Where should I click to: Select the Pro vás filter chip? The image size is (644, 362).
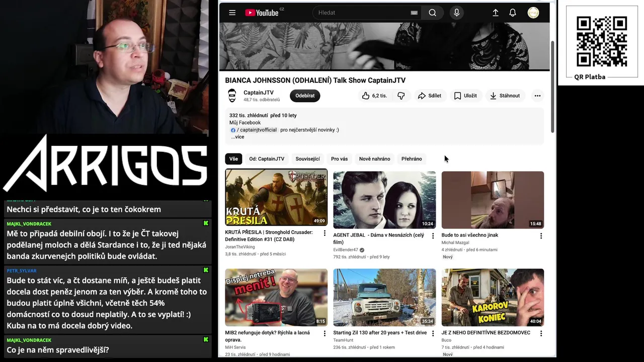pos(339,159)
